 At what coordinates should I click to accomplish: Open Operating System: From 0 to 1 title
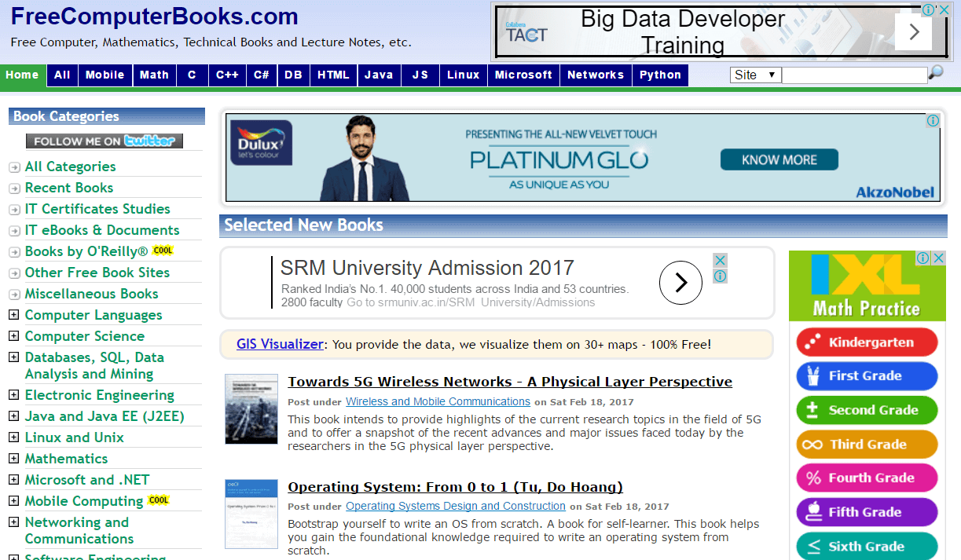tap(456, 487)
